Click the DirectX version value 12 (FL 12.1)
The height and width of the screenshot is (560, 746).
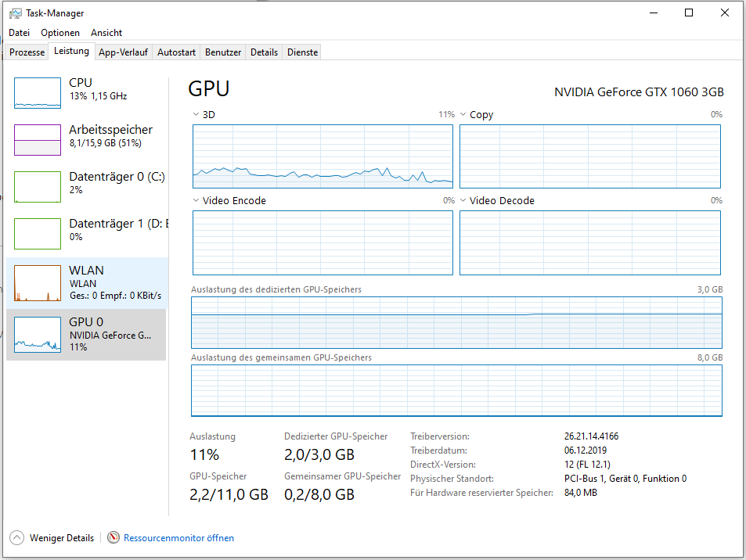click(x=588, y=465)
